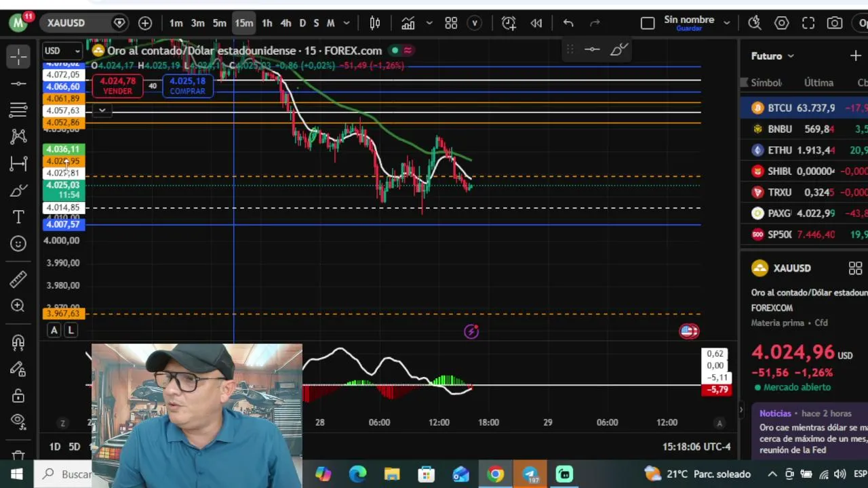Viewport: 868px width, 488px height.
Task: Select the 5D date range
Action: [75, 447]
